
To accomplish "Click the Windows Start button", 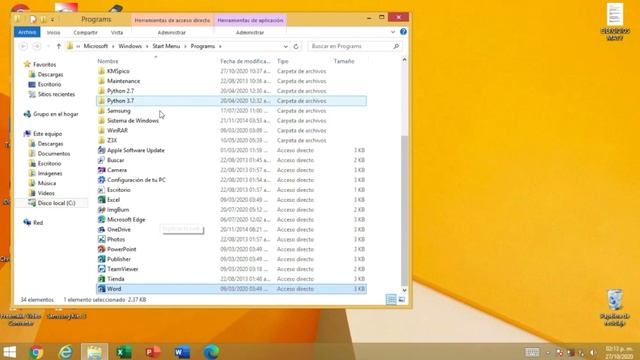I will tap(10, 352).
